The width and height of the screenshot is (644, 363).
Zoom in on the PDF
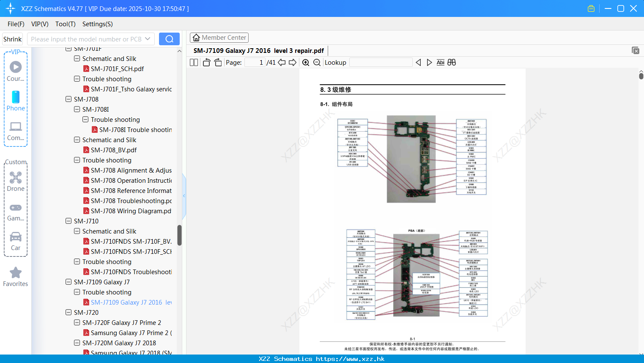pos(306,63)
